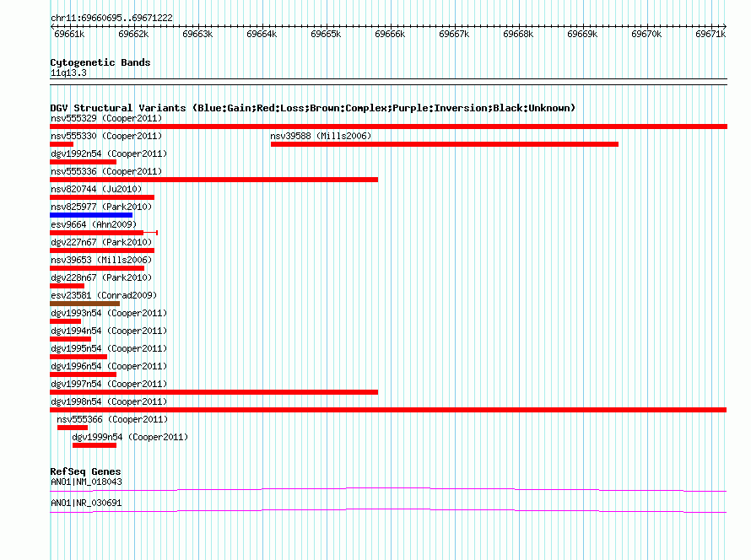Image resolution: width=751 pixels, height=560 pixels.
Task: Click the Cytogenetic Bands track title
Action: pyautogui.click(x=100, y=62)
